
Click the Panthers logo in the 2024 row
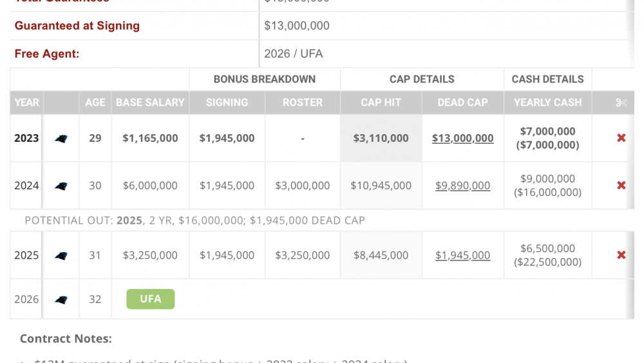61,186
